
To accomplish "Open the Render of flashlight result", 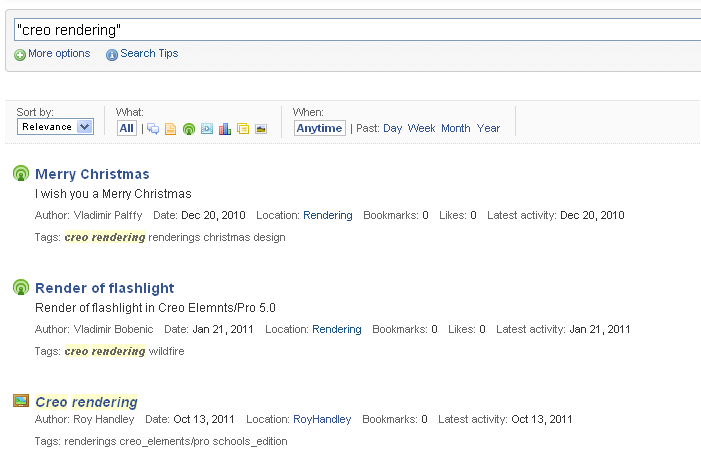I will pos(105,288).
